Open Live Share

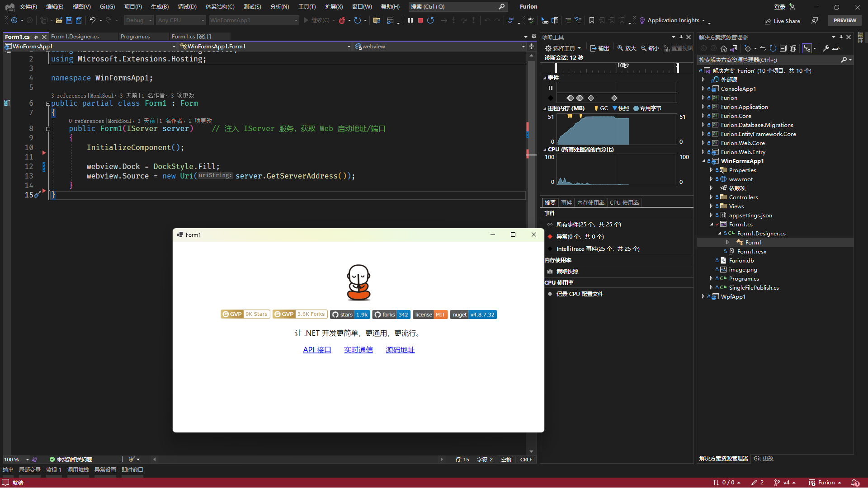pos(782,21)
